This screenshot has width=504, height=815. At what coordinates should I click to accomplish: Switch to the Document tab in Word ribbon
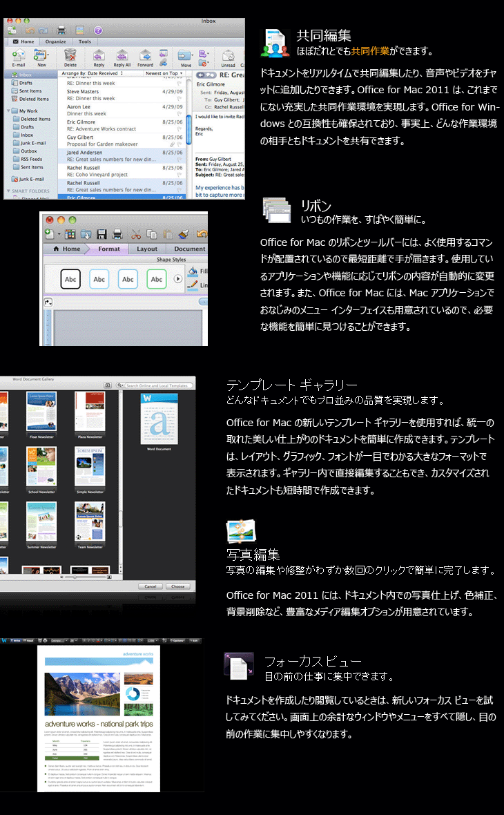[190, 249]
